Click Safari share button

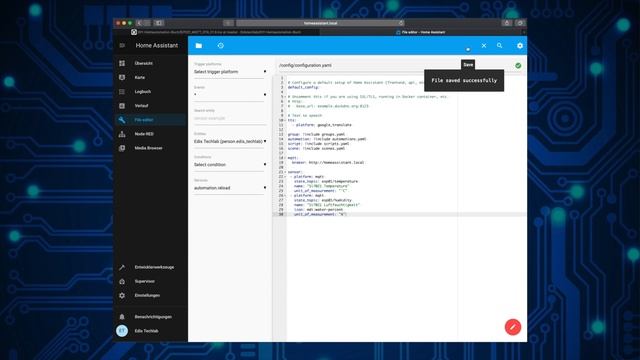(x=507, y=23)
